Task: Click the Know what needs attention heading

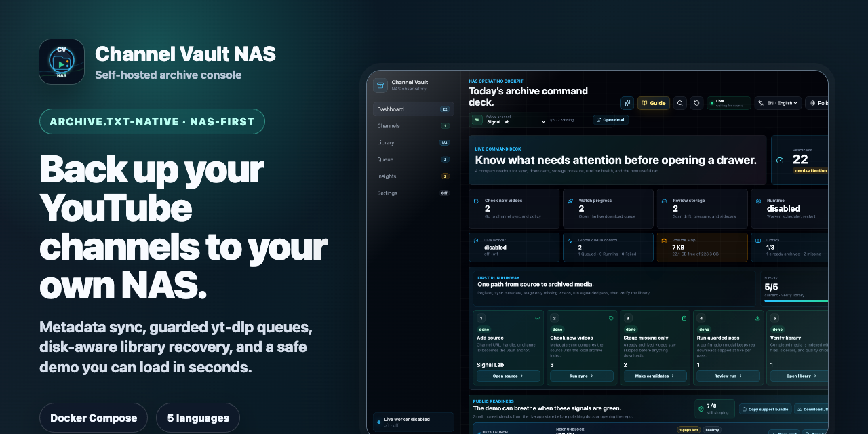Action: coord(616,160)
